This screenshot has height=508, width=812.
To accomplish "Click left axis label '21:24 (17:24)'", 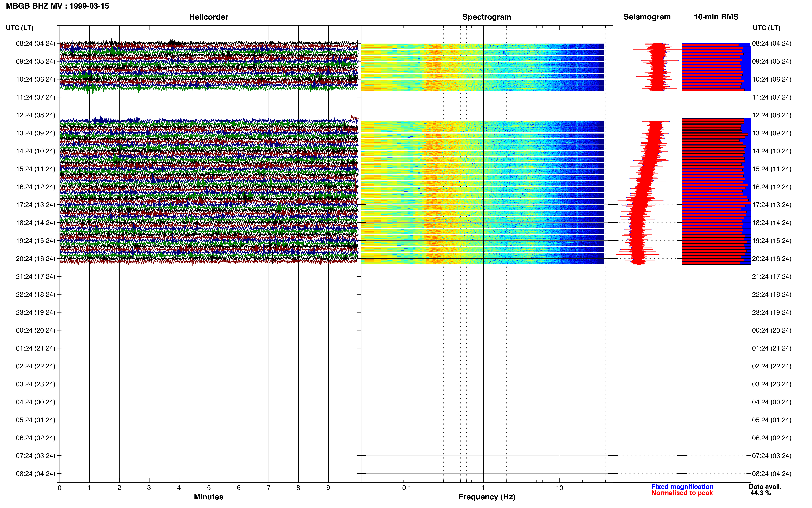I will tap(36, 276).
